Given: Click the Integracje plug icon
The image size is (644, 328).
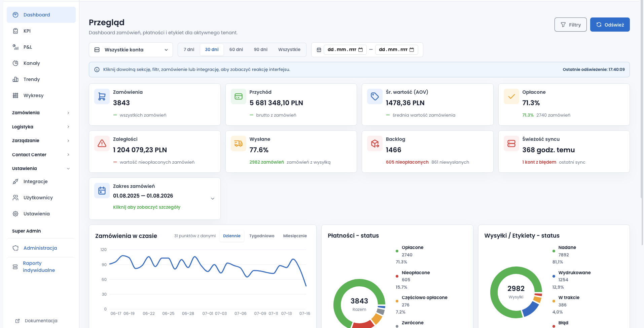Looking at the screenshot, I should (x=15, y=181).
